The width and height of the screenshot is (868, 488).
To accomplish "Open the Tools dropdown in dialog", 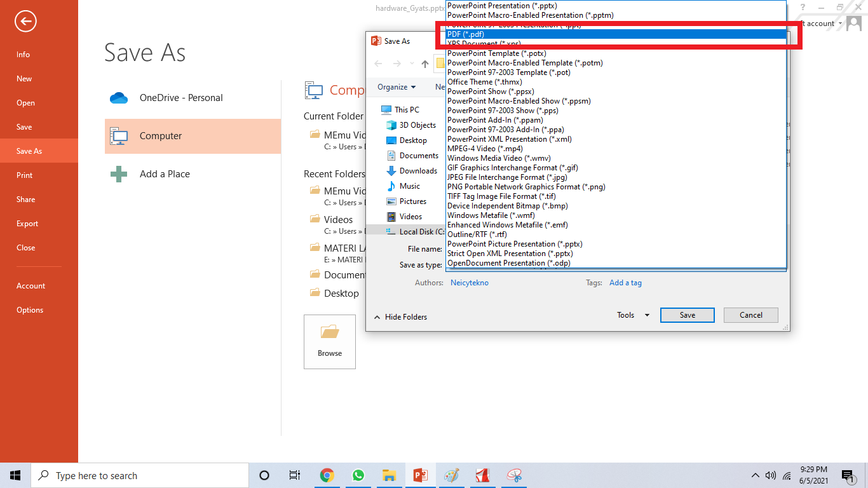I will click(633, 315).
